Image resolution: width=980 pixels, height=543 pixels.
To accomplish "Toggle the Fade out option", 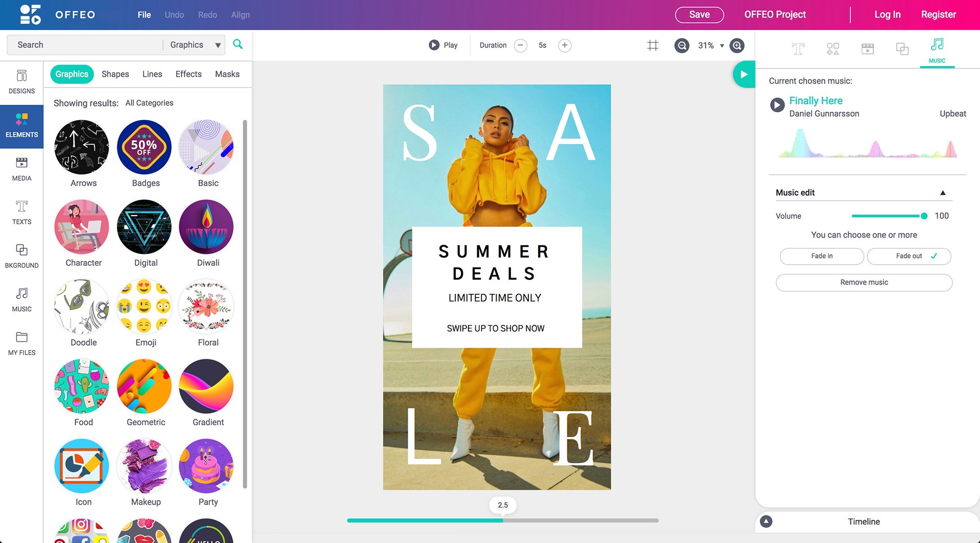I will coord(909,256).
